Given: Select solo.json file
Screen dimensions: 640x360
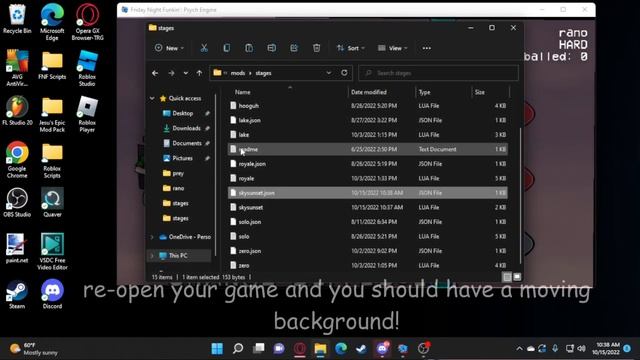Looking at the screenshot, I should [367, 222].
